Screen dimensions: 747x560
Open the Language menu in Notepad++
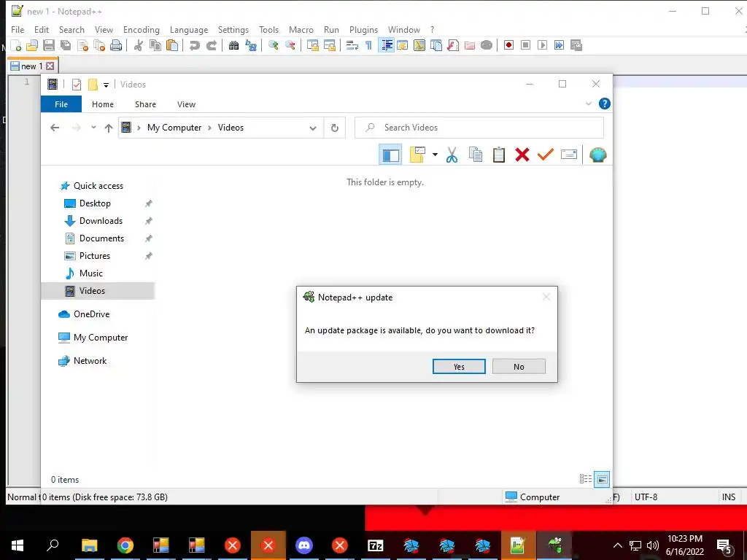coord(189,29)
